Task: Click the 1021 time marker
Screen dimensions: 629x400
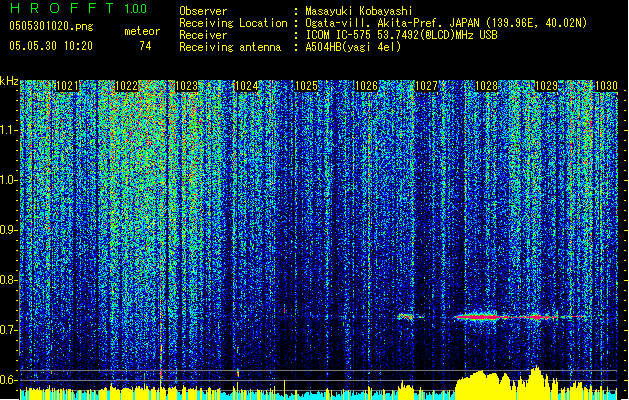Action: 67,86
